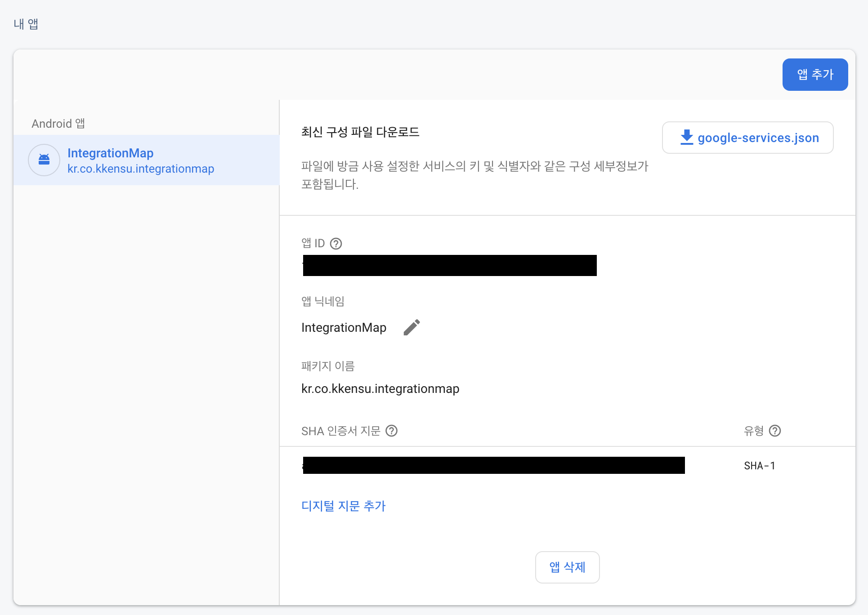Select IntegrationMap app in sidebar
The image size is (868, 615).
click(111, 153)
